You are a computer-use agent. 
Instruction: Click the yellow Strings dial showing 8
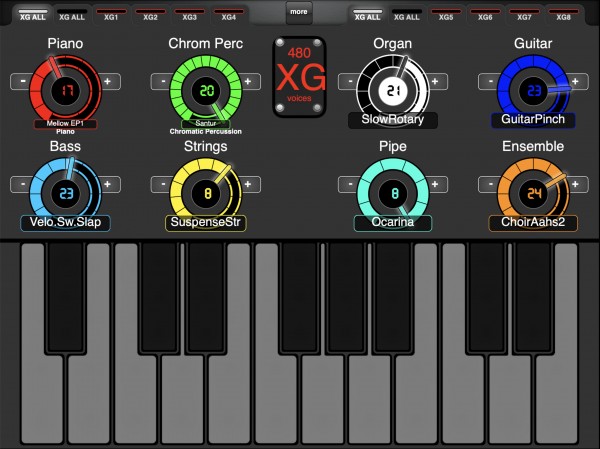point(206,194)
